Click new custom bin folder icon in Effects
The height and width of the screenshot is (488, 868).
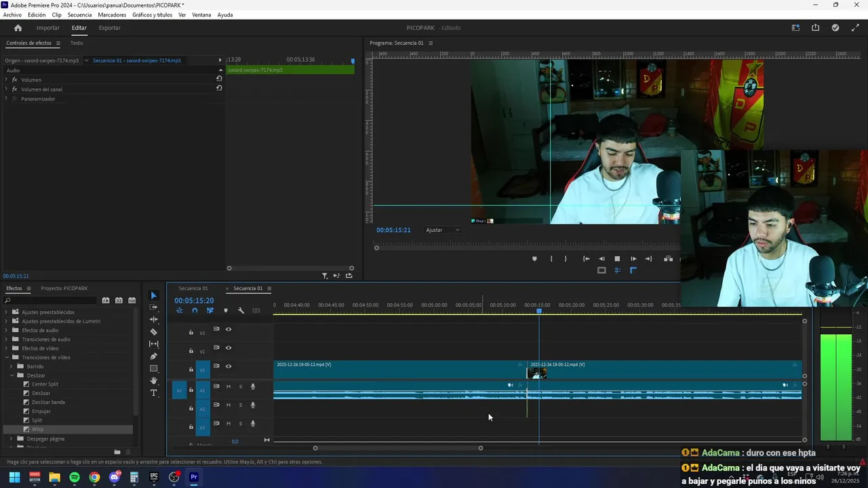117,451
